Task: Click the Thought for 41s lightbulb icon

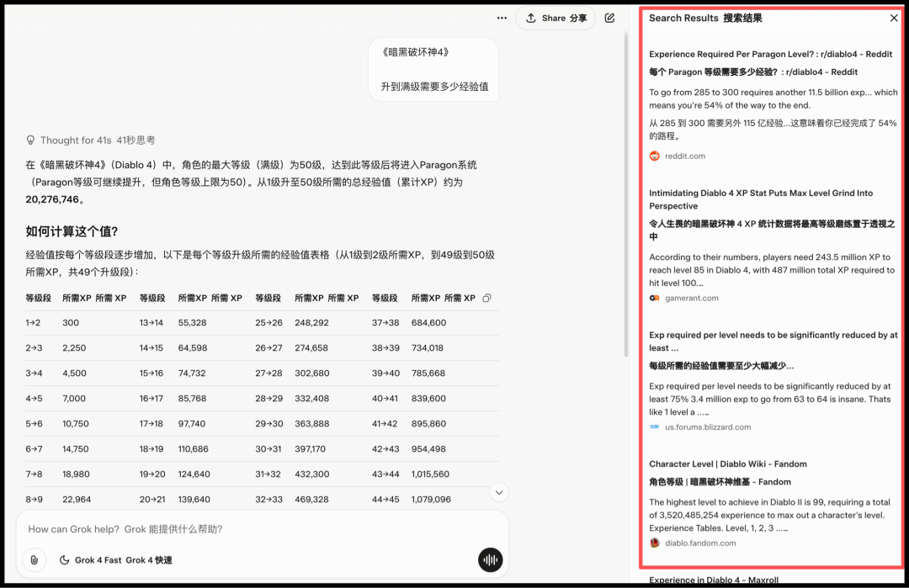Action: click(31, 140)
